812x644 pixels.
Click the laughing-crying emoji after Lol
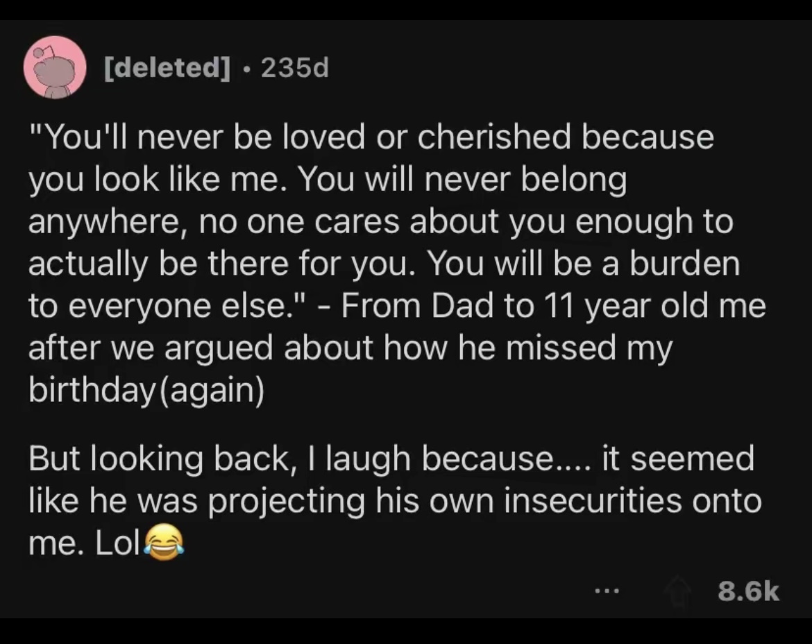pyautogui.click(x=164, y=542)
